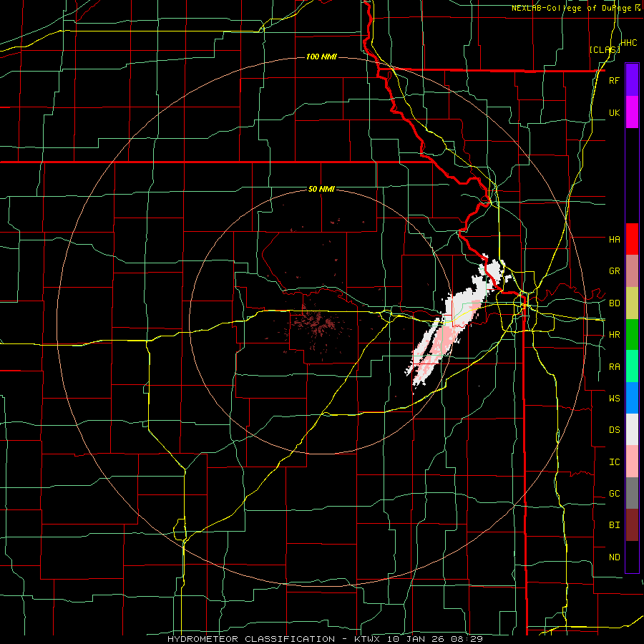Click the 100 NMI range ring label
The image size is (644, 644).
(321, 57)
